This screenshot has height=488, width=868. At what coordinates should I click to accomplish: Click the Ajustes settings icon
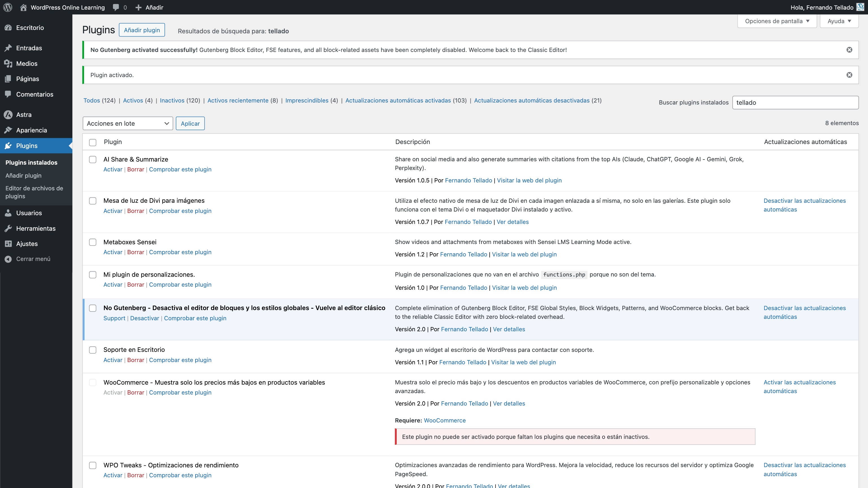coord(8,243)
